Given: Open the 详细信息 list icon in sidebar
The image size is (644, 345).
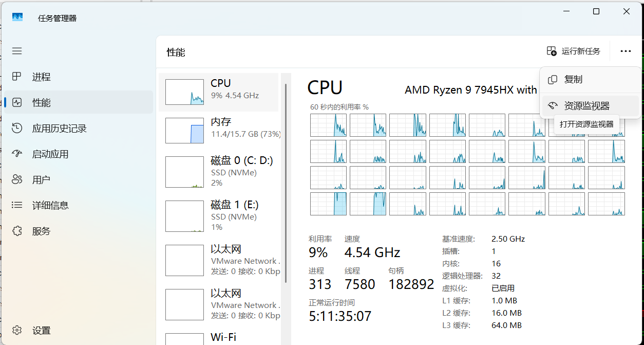Looking at the screenshot, I should coord(17,205).
